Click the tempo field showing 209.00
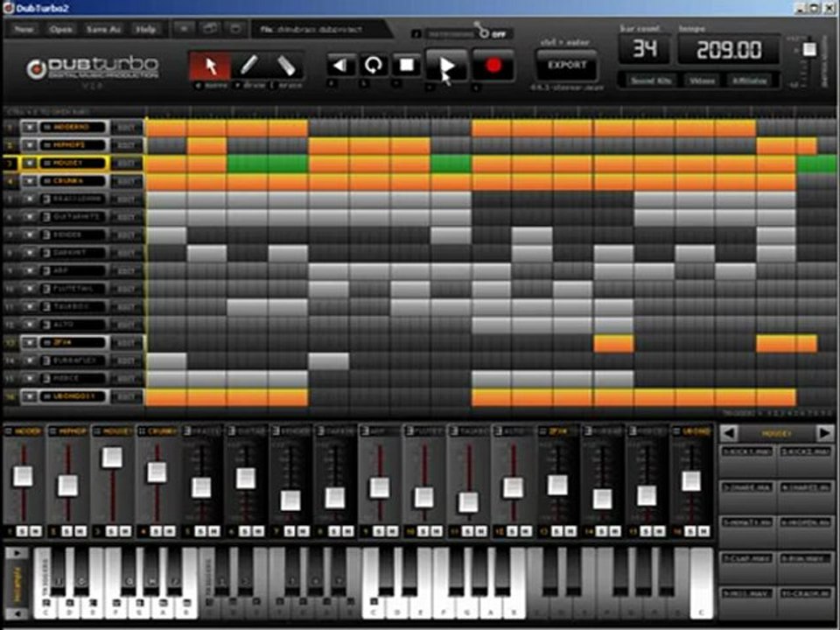The width and height of the screenshot is (840, 630). tap(729, 50)
